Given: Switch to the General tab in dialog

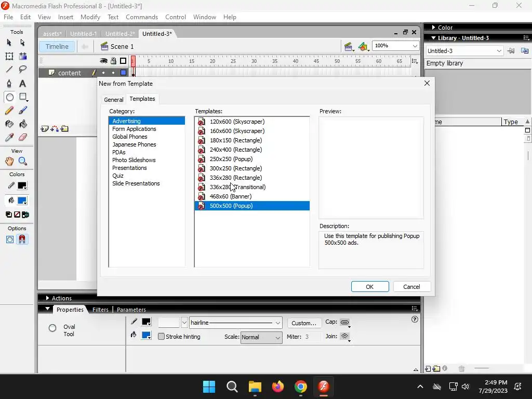Looking at the screenshot, I should (x=114, y=99).
